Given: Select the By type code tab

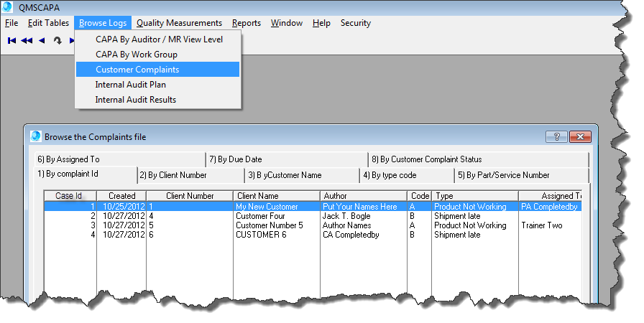Looking at the screenshot, I should [x=400, y=175].
